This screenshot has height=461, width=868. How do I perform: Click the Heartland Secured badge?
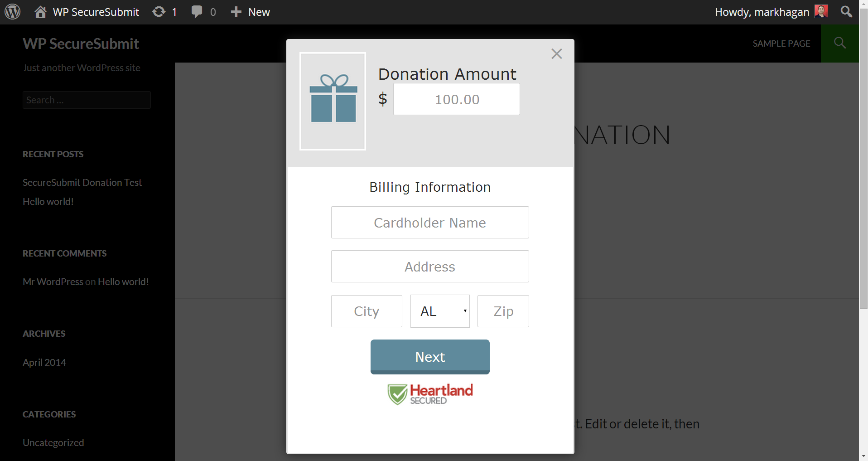(430, 394)
